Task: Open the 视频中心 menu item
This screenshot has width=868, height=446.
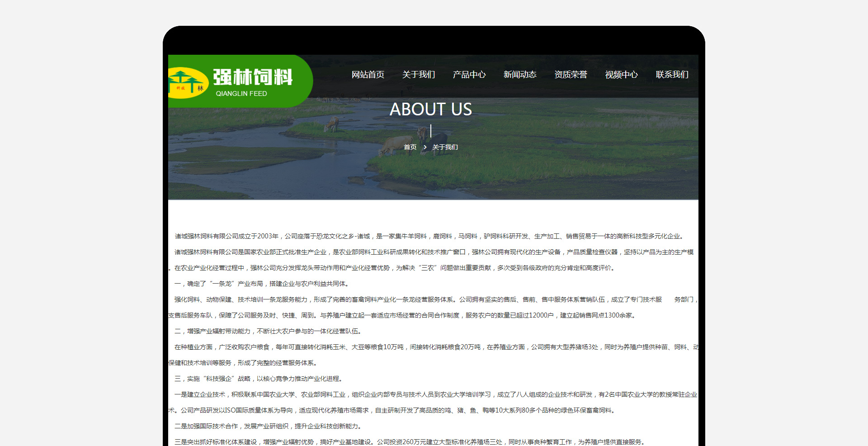Action: click(x=621, y=75)
